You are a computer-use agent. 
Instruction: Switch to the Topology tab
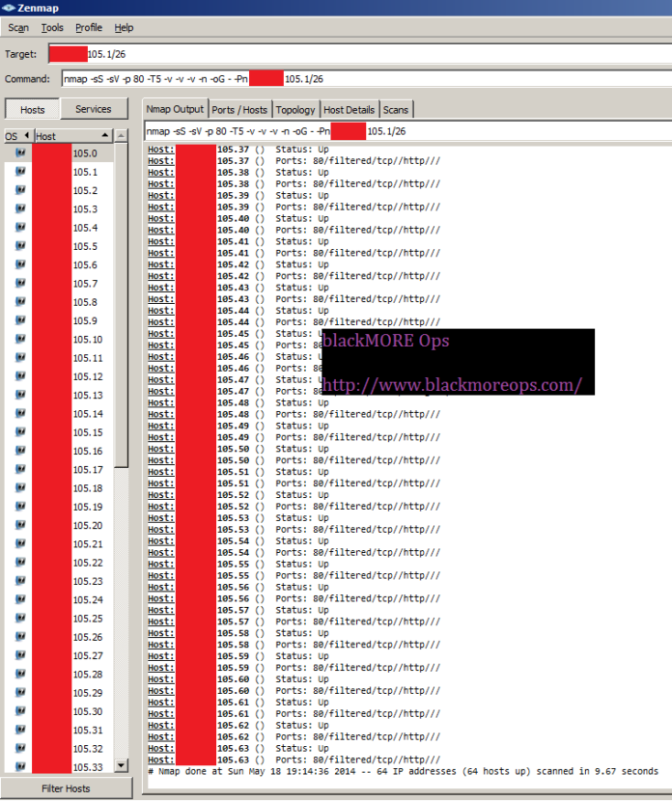[x=295, y=110]
